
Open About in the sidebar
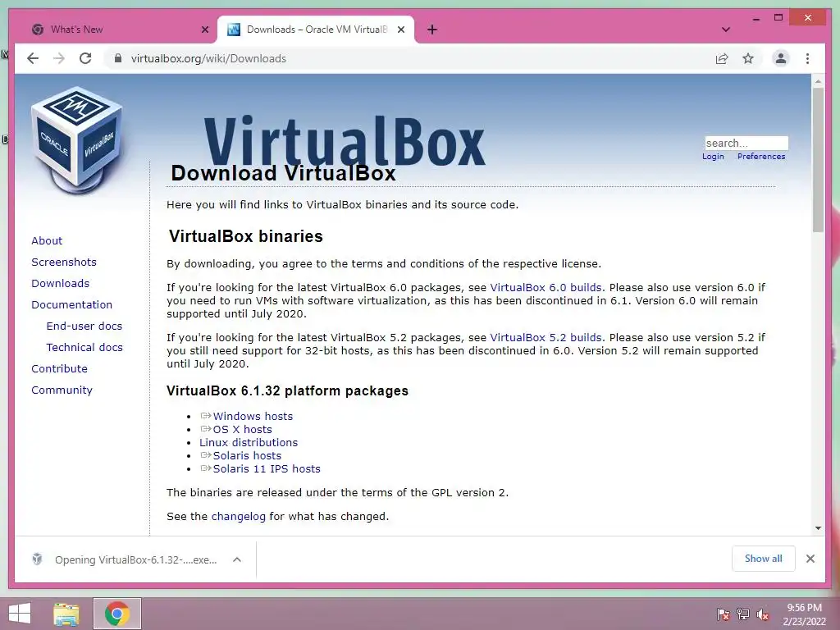click(x=47, y=240)
